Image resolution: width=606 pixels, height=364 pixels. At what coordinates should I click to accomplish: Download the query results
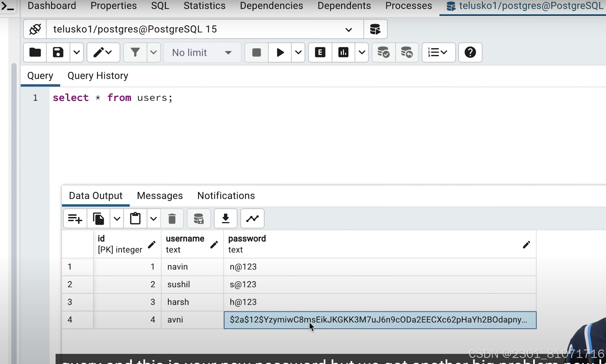click(226, 218)
